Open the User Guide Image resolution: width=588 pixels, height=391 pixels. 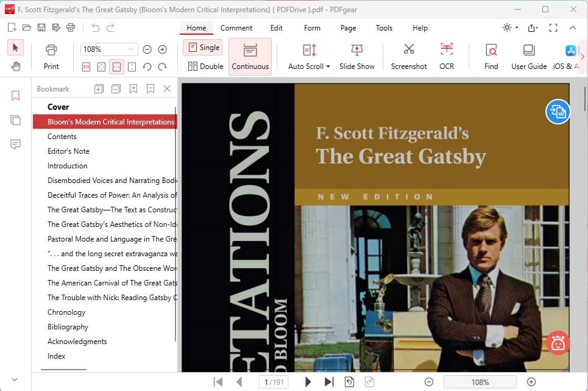tap(529, 57)
